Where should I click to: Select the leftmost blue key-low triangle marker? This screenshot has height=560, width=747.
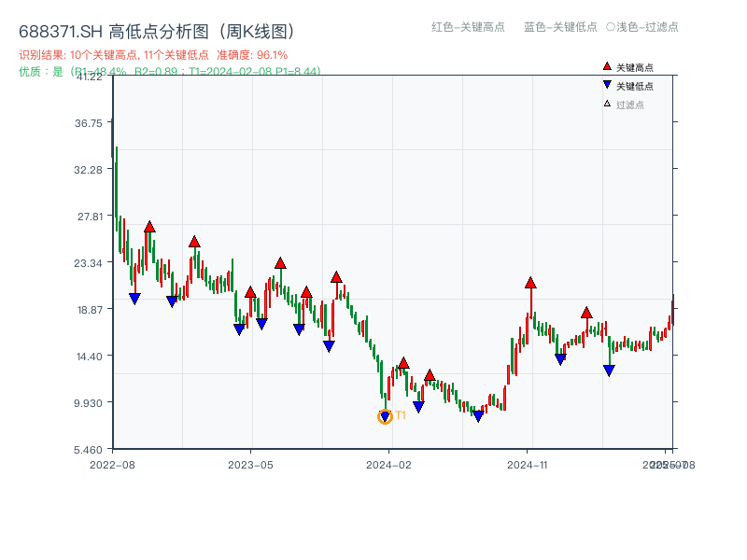pos(134,298)
